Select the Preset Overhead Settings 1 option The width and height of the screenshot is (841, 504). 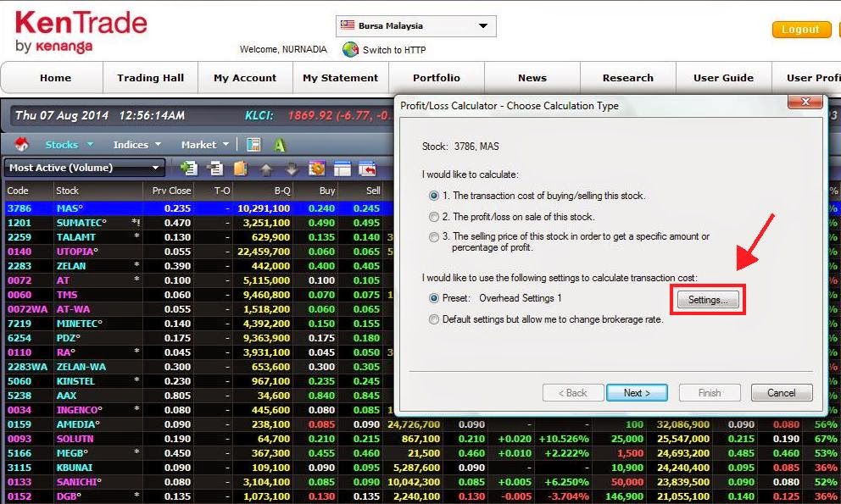pyautogui.click(x=434, y=297)
